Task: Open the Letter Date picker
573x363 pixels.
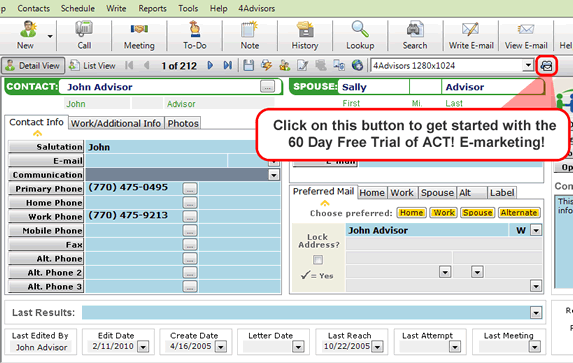Action: [x=299, y=347]
